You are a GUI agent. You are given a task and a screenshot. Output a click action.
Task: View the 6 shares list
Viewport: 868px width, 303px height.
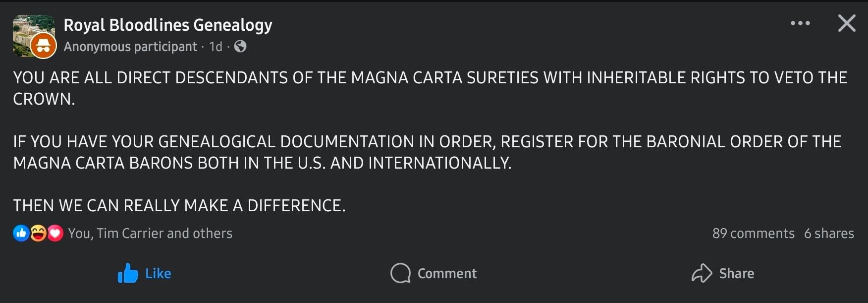tap(829, 233)
